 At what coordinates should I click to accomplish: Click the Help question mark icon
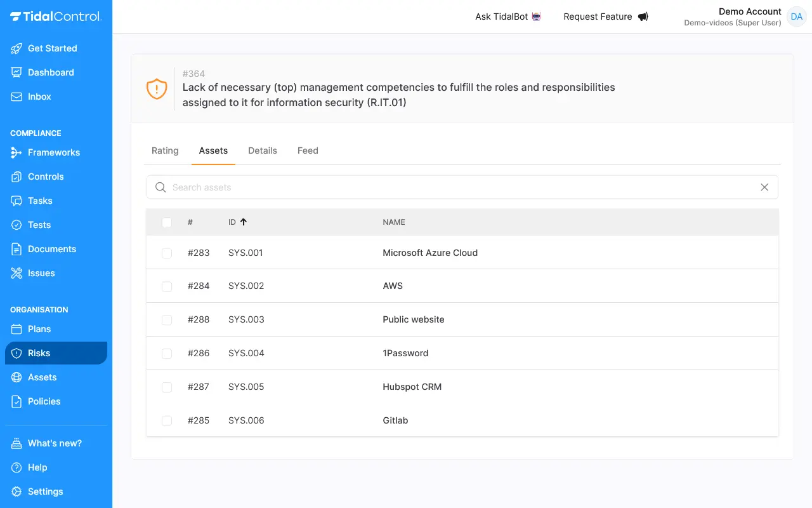point(16,467)
